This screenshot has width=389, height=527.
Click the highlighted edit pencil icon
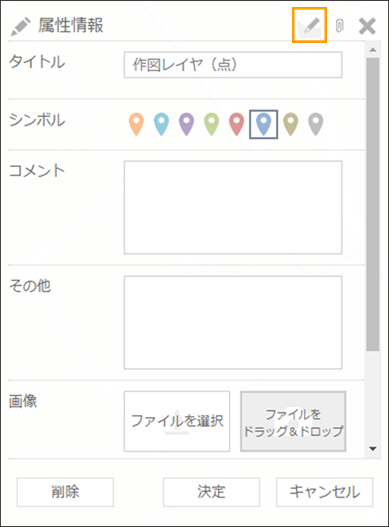[x=309, y=26]
